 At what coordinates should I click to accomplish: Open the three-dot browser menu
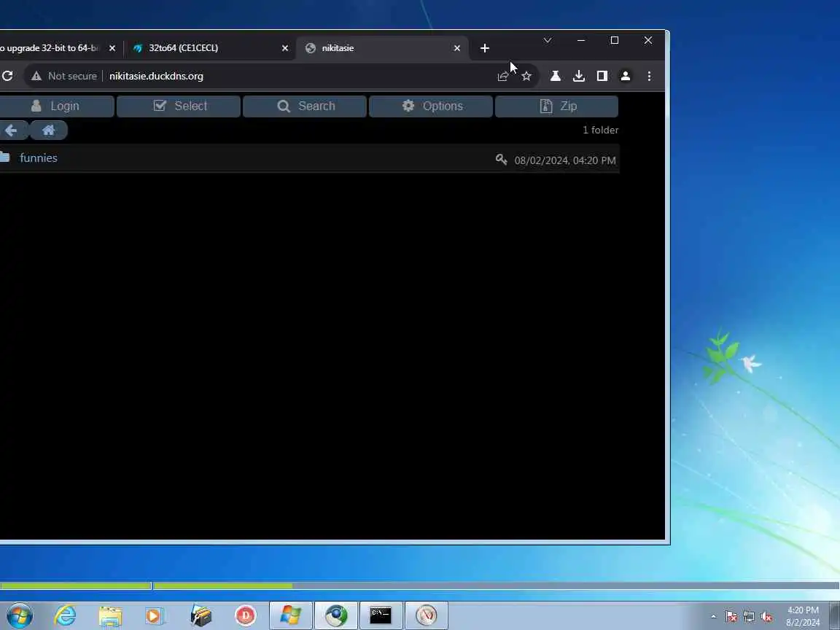649,76
